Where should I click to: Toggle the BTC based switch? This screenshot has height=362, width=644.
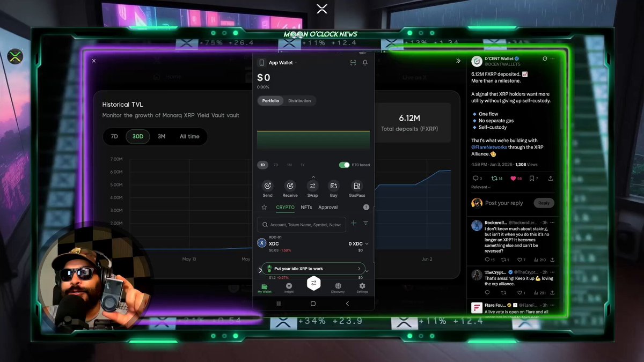(x=344, y=165)
